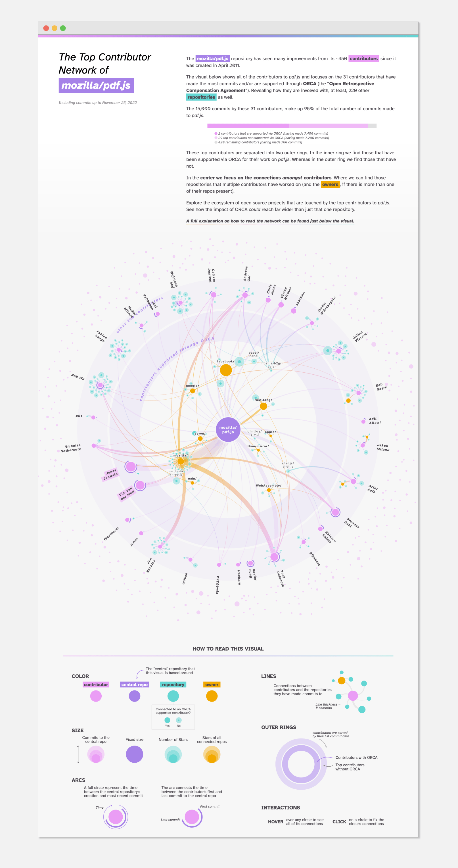Select the WebAssembly/ owner node
The height and width of the screenshot is (868, 458).
click(x=269, y=490)
